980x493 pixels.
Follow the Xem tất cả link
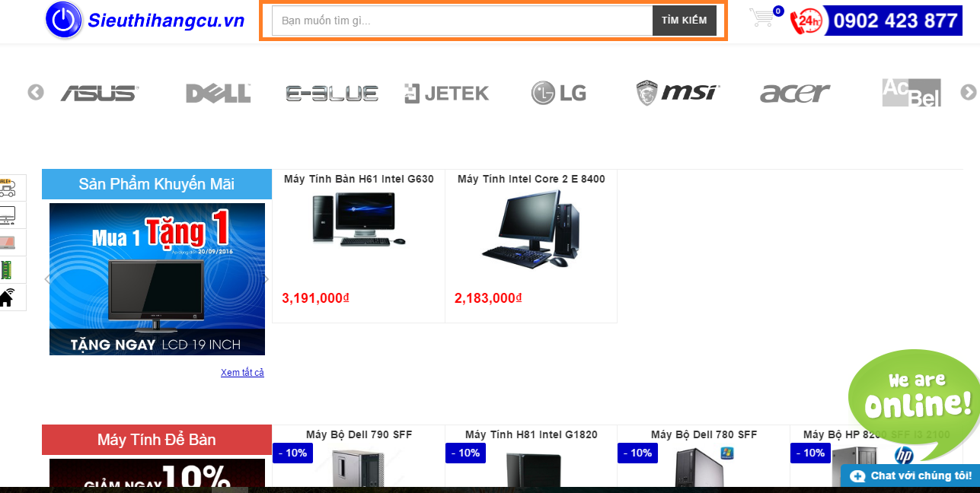(242, 373)
